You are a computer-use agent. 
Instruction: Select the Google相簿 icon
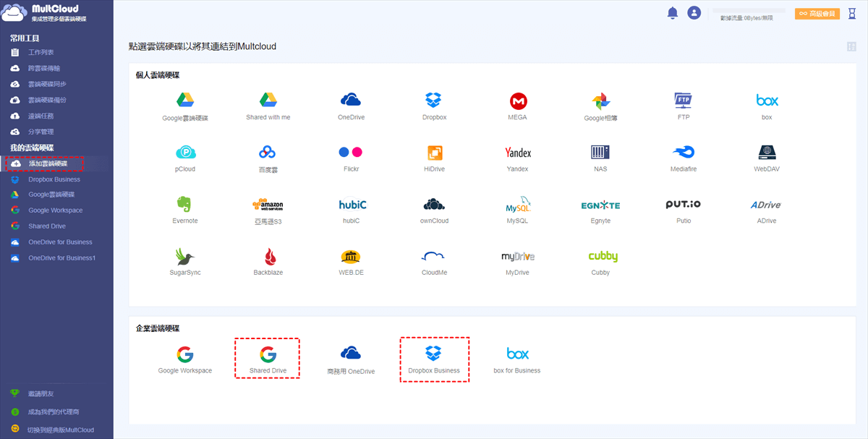click(x=601, y=101)
